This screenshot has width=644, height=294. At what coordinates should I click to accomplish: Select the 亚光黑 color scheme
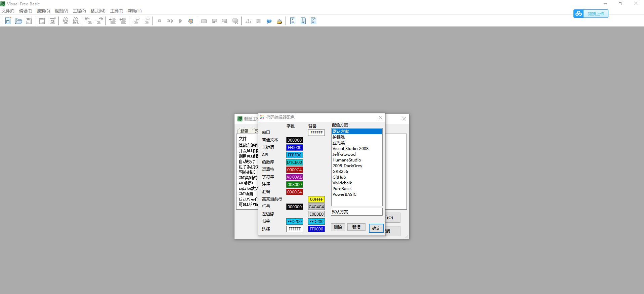[357, 143]
